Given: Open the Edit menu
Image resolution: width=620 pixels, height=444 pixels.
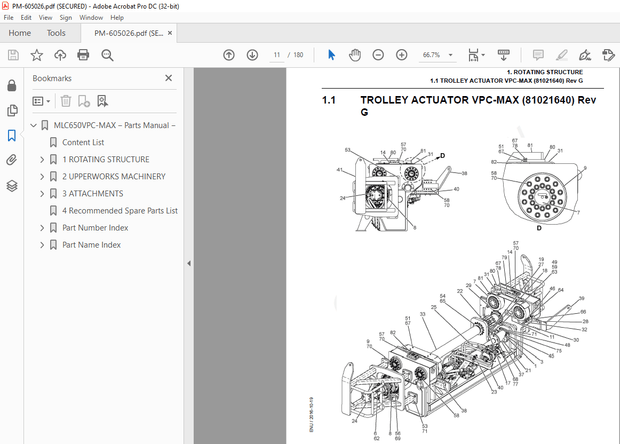Looking at the screenshot, I should (x=26, y=17).
